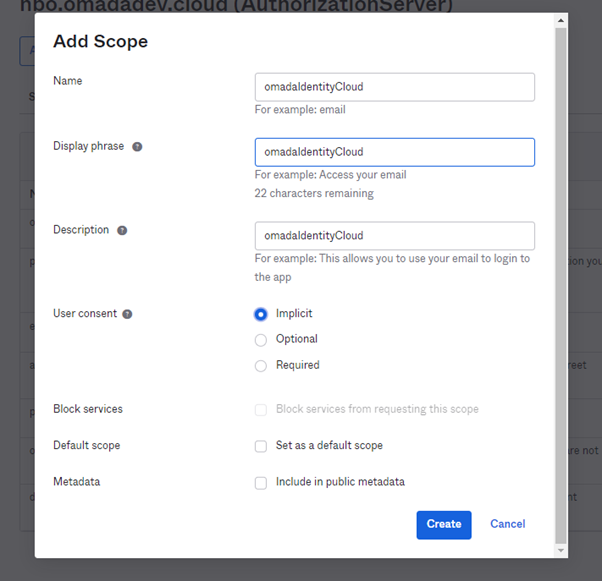The image size is (602, 581).
Task: Click the Create button
Action: click(x=444, y=525)
